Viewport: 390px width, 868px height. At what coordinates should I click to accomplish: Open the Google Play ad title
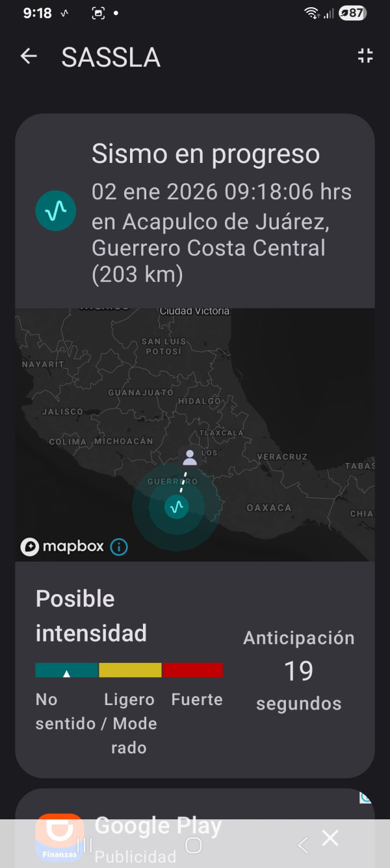click(158, 826)
